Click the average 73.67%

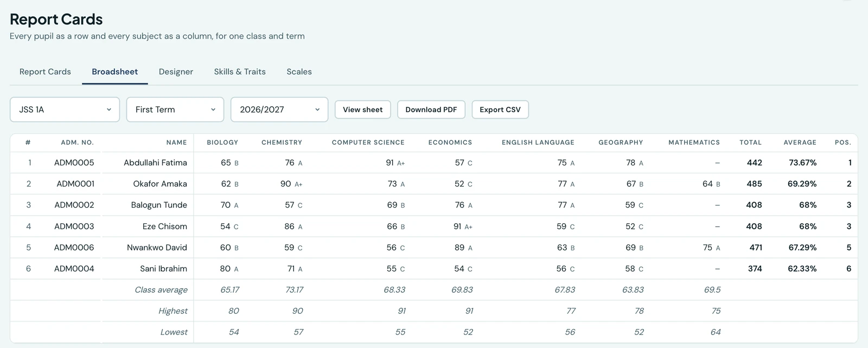[802, 163]
